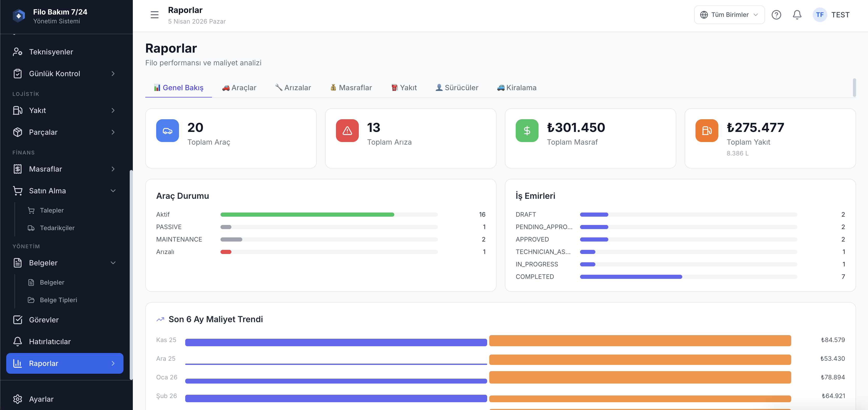Click the hamburger menu icon

click(154, 15)
